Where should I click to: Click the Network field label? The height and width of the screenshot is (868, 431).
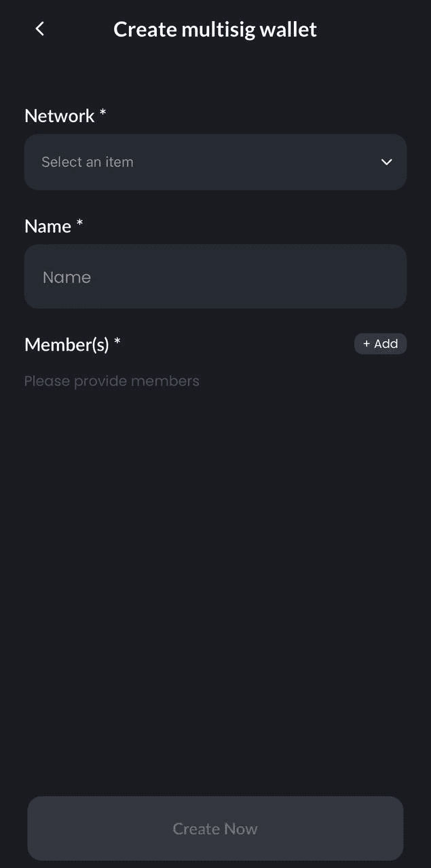pos(60,116)
